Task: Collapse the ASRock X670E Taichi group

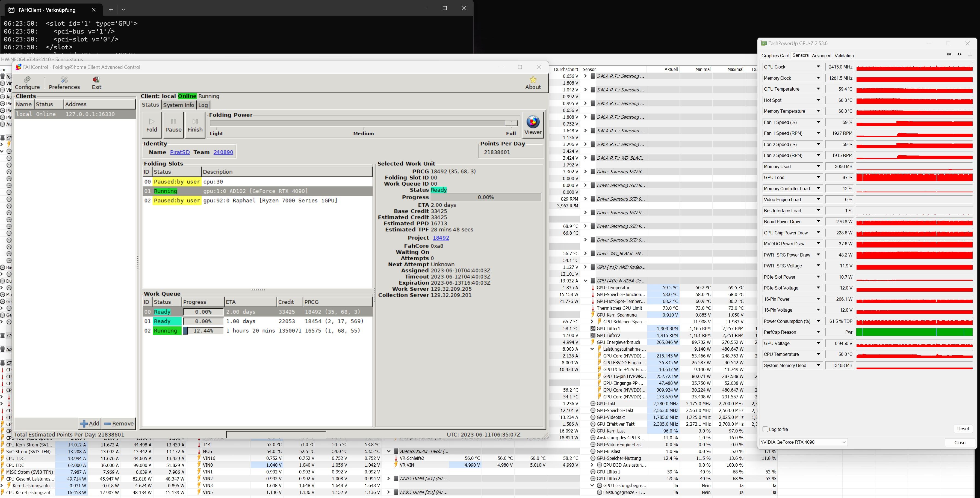Action: (388, 451)
